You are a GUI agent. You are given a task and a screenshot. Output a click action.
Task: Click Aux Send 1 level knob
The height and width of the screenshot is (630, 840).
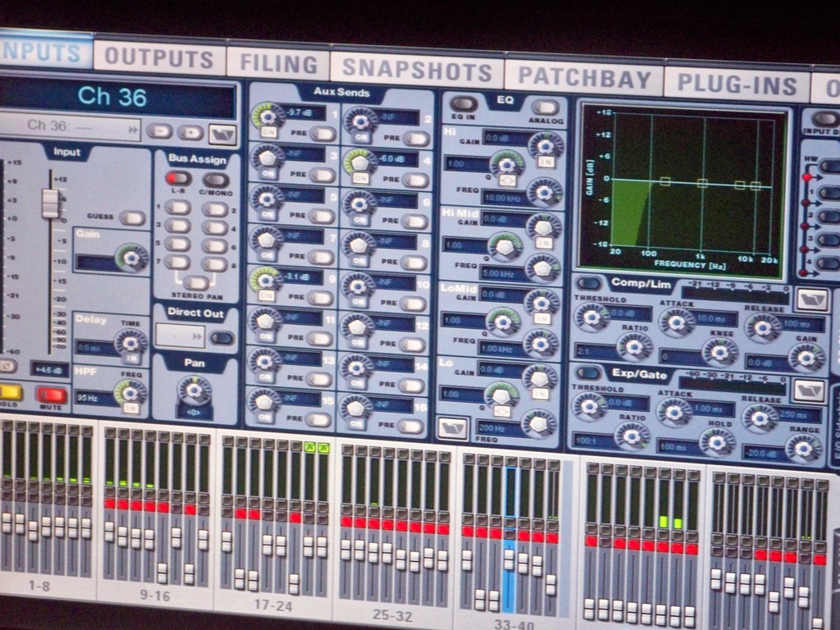tap(268, 115)
